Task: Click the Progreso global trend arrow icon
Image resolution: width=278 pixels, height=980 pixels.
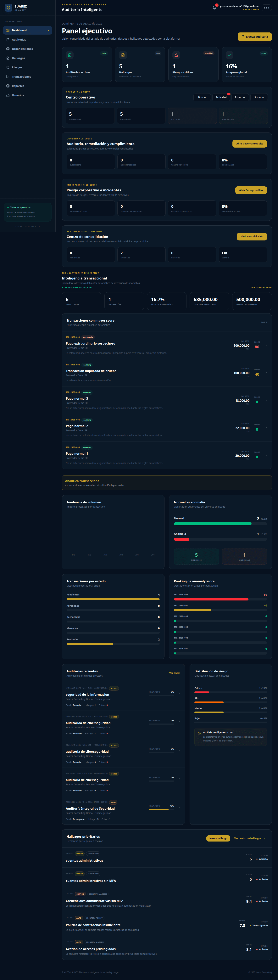Action: click(x=229, y=55)
